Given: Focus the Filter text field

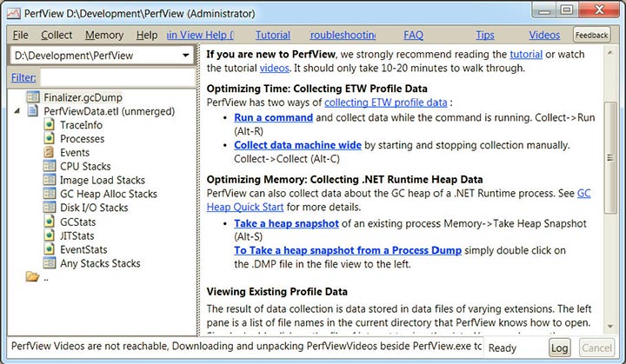Looking at the screenshot, I should [117, 77].
